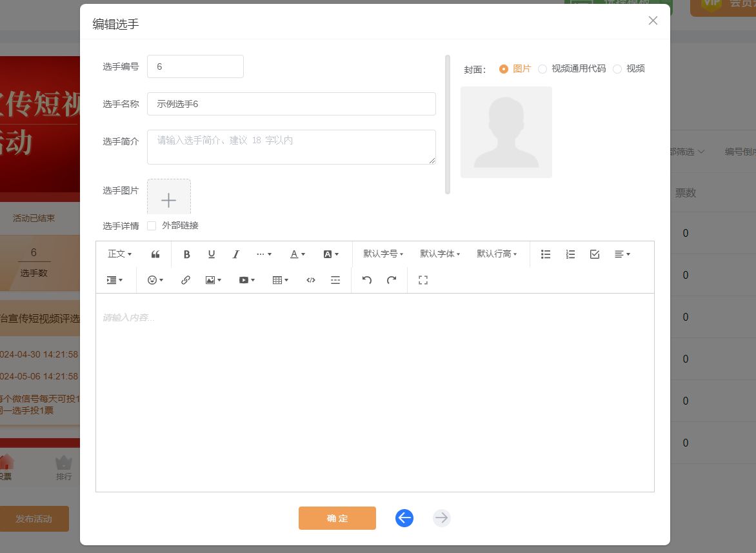The height and width of the screenshot is (553, 756).
Task: Toggle bold formatting in the editor
Action: [x=186, y=254]
